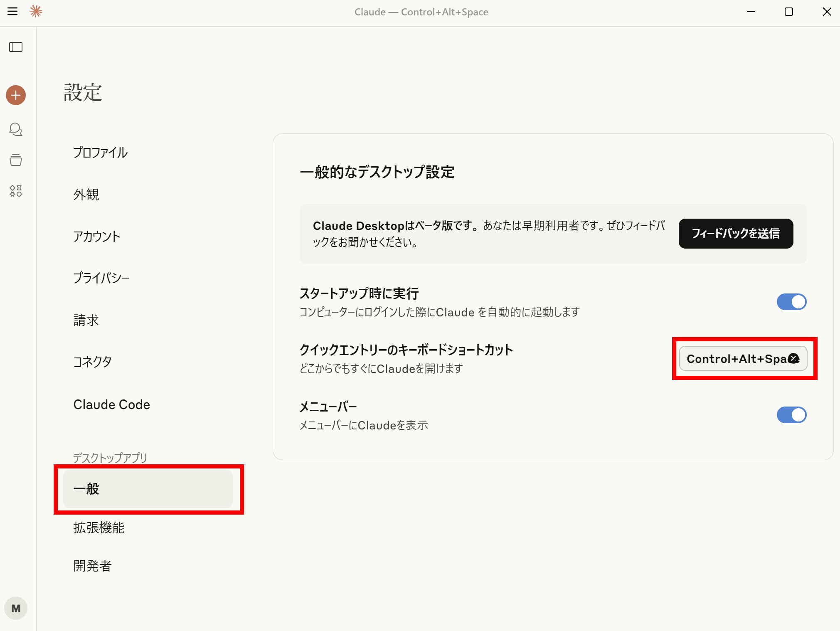Clear the Control+Alt+Space shortcut with X icon
840x631 pixels.
pyautogui.click(x=793, y=358)
